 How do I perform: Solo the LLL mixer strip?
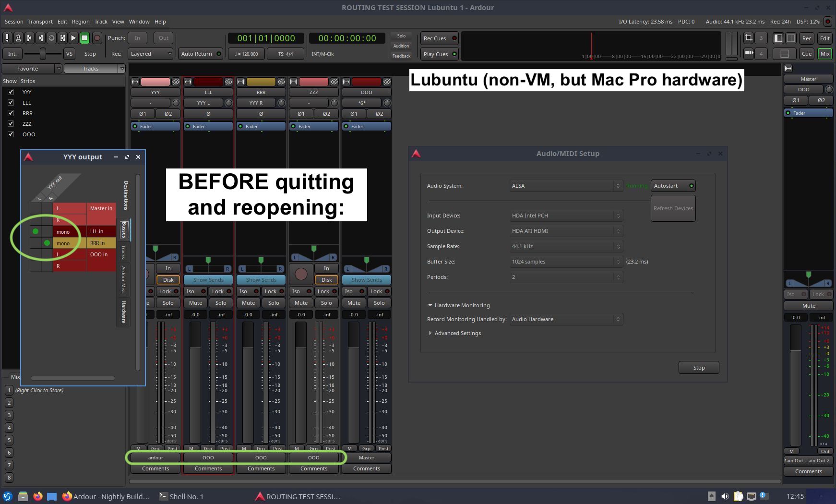[x=221, y=303]
